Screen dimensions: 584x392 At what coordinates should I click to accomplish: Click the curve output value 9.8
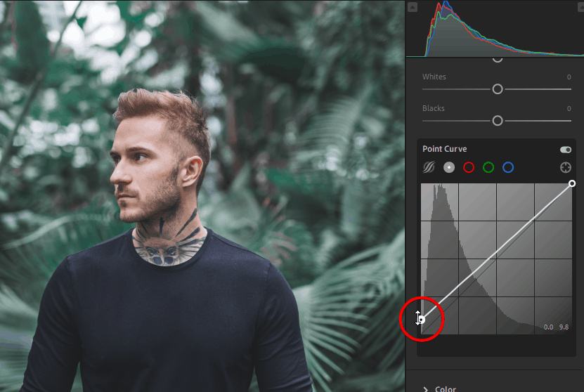[x=564, y=327]
